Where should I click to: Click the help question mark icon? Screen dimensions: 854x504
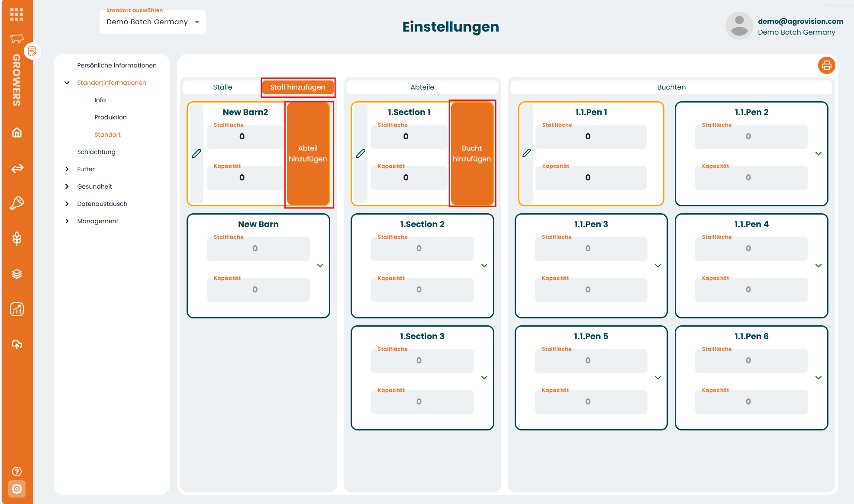tap(17, 472)
